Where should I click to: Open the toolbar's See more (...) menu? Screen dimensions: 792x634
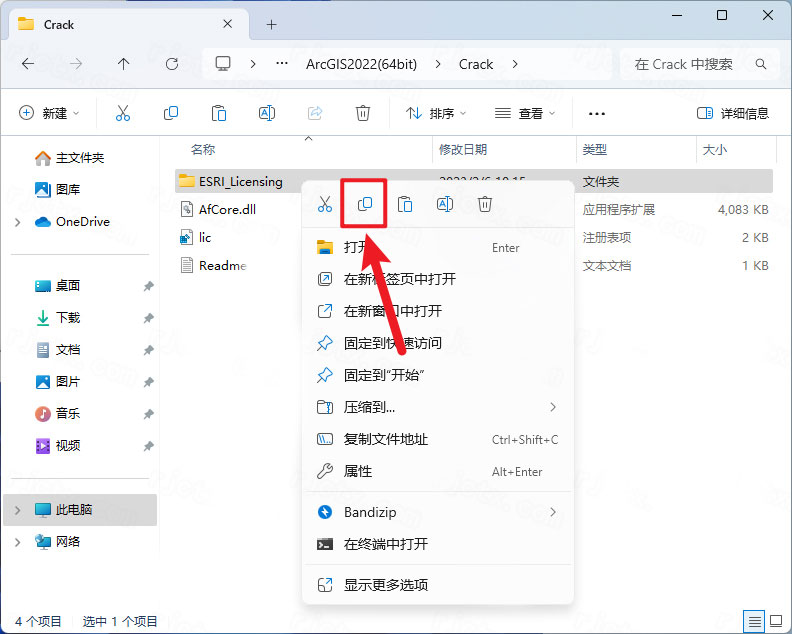pos(597,114)
